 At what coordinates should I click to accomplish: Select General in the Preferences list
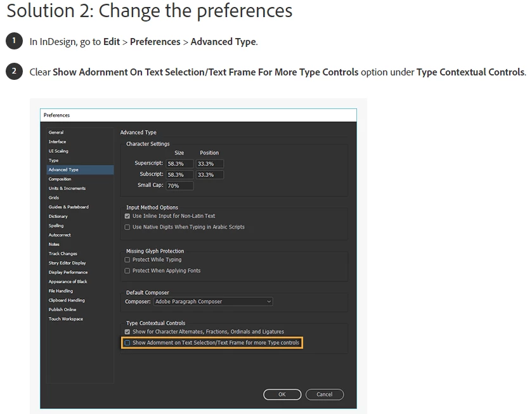click(56, 133)
